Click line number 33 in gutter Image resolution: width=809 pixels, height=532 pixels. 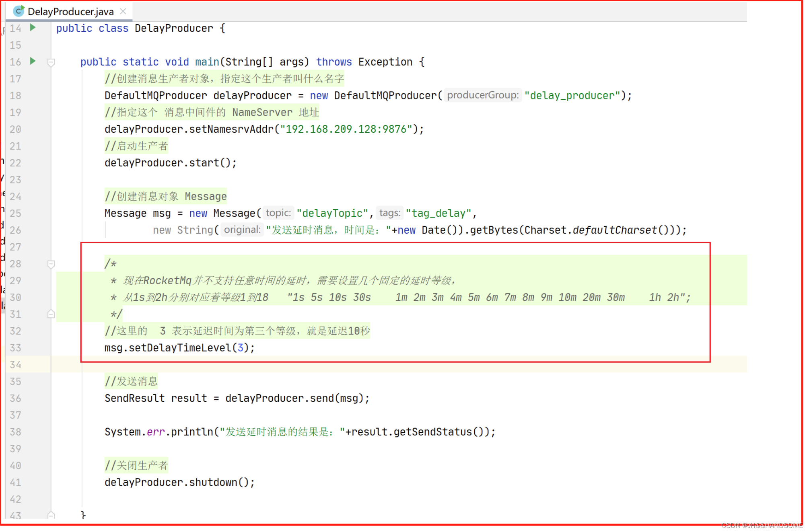tap(15, 348)
